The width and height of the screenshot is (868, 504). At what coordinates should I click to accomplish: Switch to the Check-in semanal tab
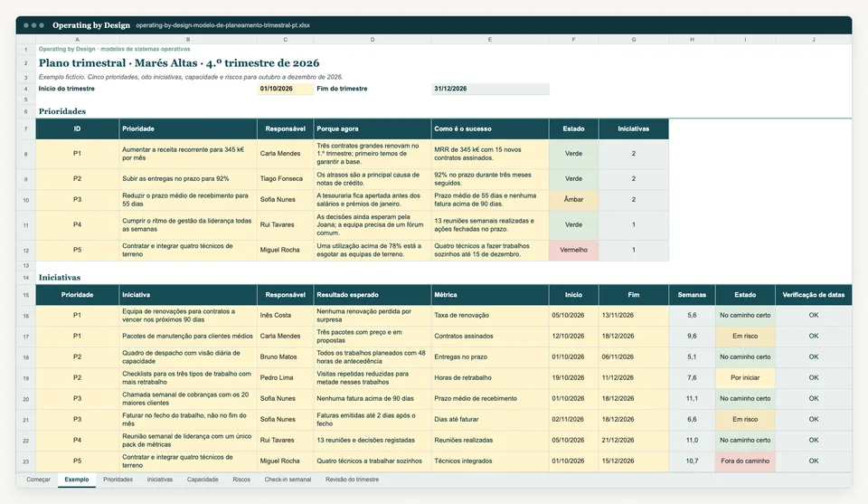pyautogui.click(x=288, y=480)
